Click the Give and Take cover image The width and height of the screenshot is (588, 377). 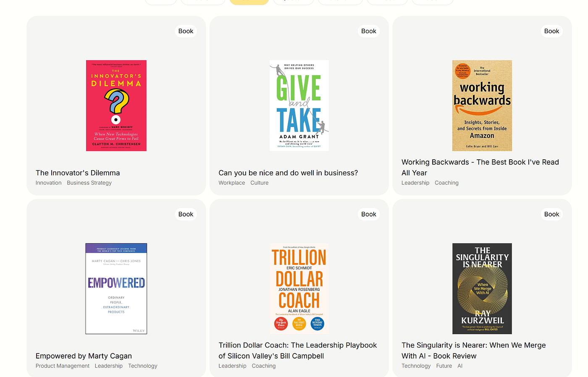(x=299, y=105)
